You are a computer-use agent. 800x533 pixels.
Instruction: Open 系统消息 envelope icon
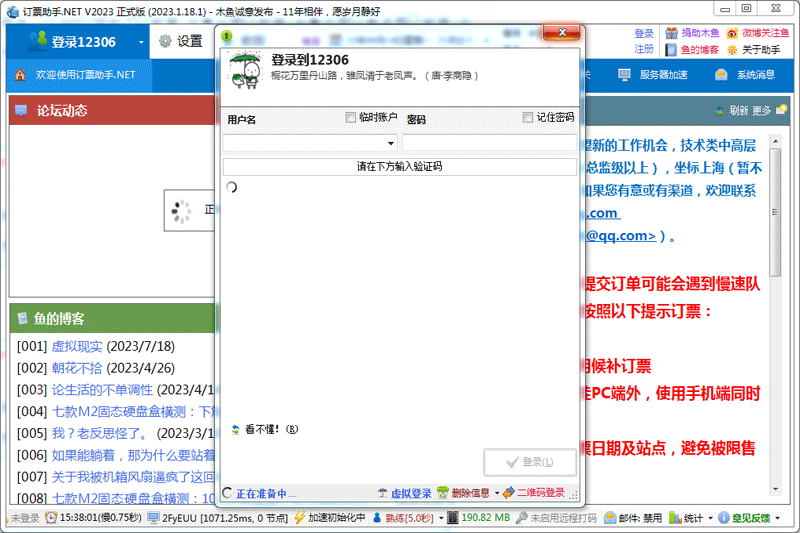721,75
